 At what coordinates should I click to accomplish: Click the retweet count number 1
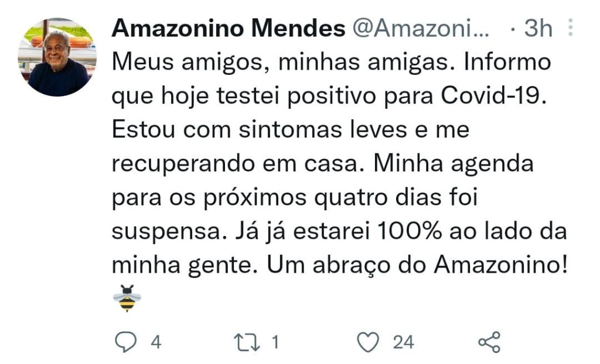click(x=275, y=342)
